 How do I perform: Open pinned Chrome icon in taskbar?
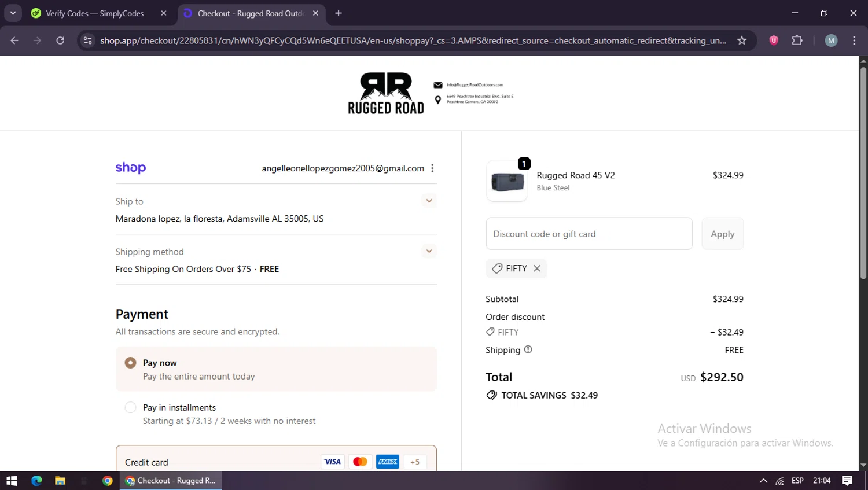(108, 481)
